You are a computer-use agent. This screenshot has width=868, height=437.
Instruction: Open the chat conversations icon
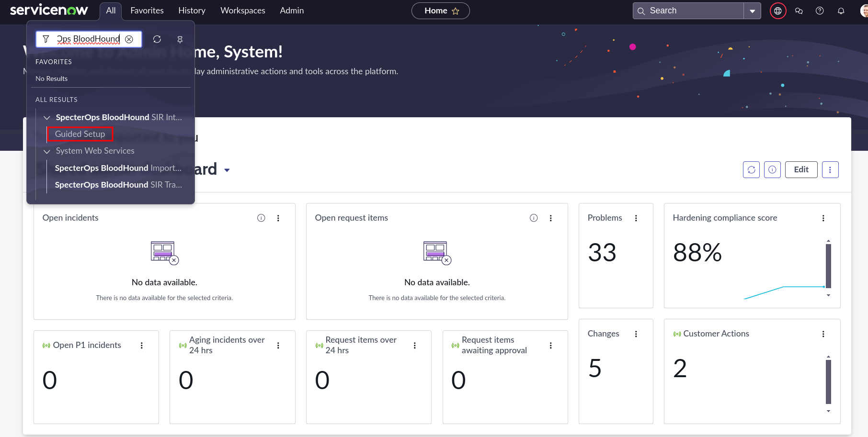(799, 11)
